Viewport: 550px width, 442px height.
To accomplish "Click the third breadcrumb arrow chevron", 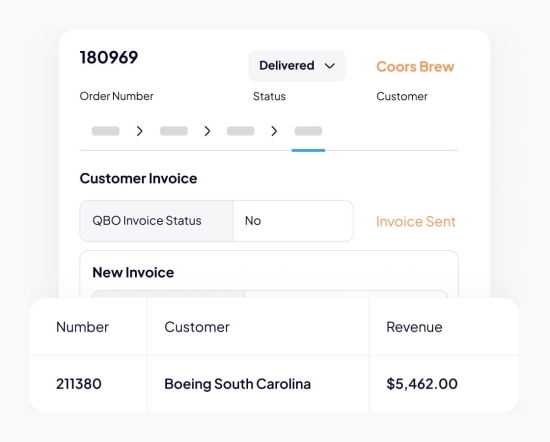I will [x=274, y=131].
